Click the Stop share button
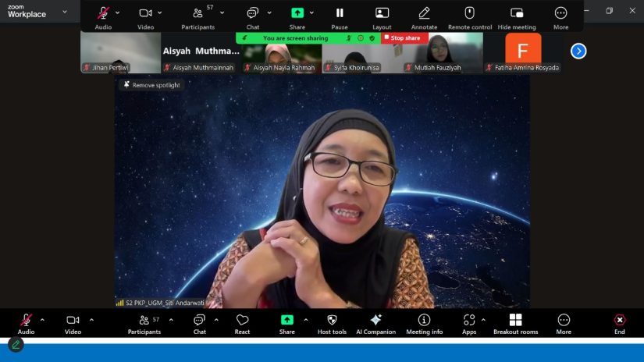644x362 pixels. tap(404, 37)
